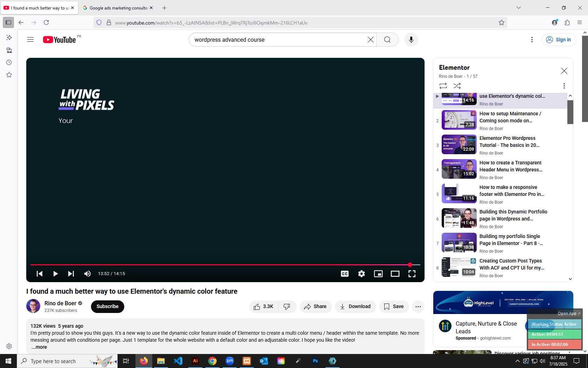Enter full screen mode

(x=412, y=274)
